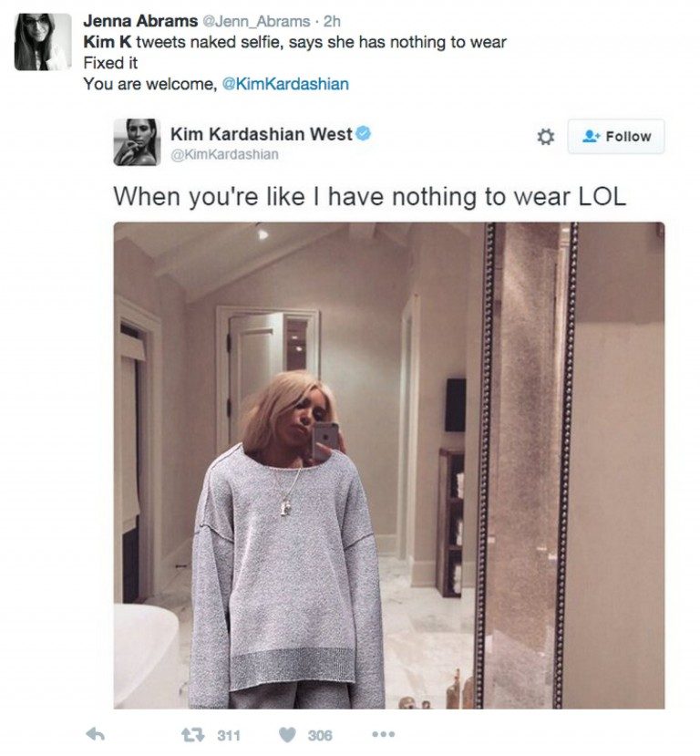
Task: Click the Kim Kardashian West name
Action: pos(262,134)
